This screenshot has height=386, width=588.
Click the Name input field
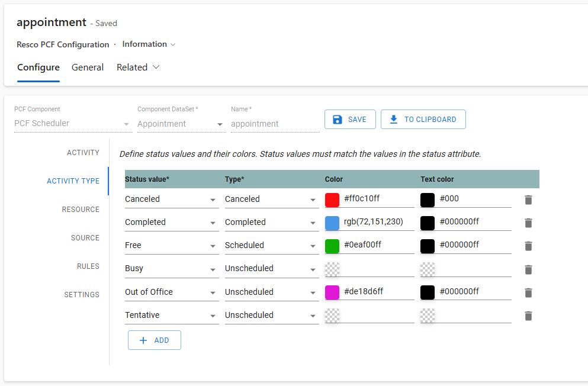(275, 124)
